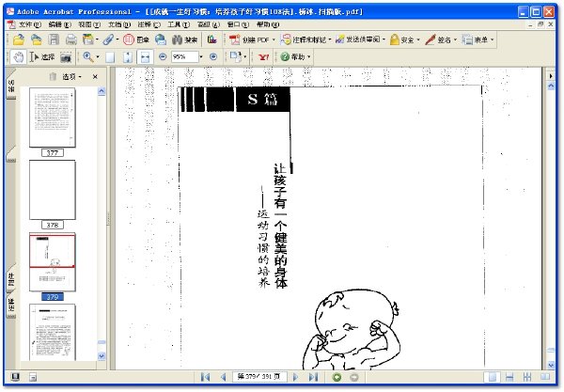Open the 帮助 help toolbar button
The image size is (564, 392).
[x=296, y=56]
